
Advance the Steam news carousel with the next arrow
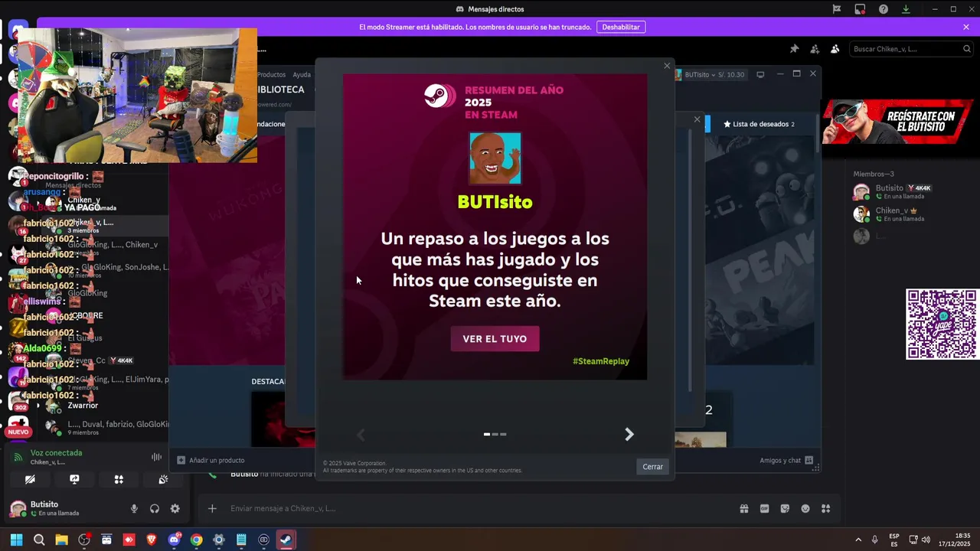point(629,435)
